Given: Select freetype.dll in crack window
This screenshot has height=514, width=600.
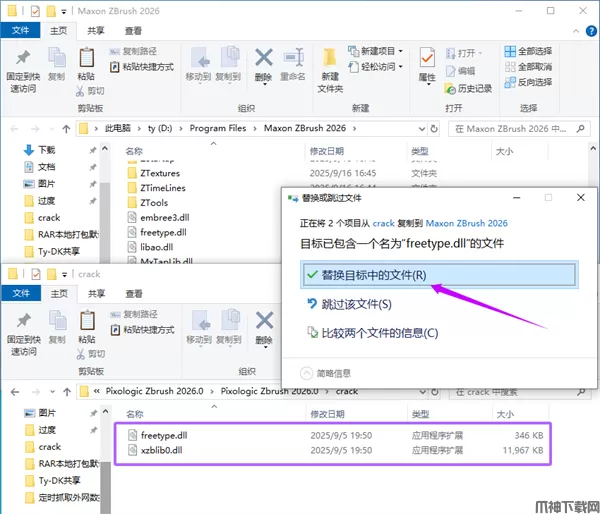Looking at the screenshot, I should (x=164, y=436).
